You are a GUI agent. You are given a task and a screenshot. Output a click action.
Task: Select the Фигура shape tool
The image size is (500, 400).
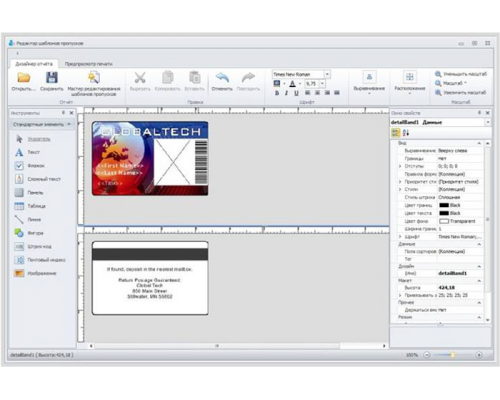(x=29, y=233)
